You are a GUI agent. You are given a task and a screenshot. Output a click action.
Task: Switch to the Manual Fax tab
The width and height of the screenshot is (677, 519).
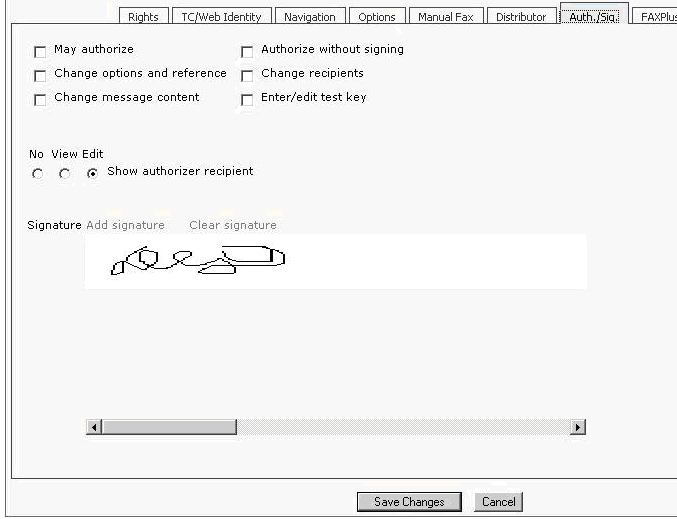click(x=447, y=17)
